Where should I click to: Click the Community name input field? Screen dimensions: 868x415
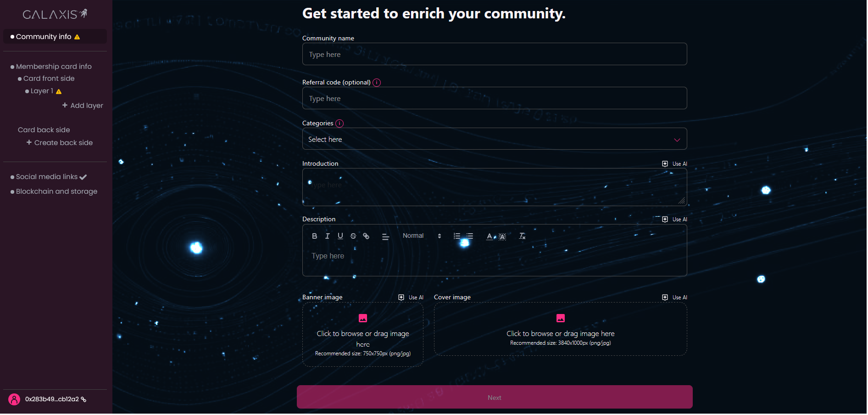tap(494, 54)
